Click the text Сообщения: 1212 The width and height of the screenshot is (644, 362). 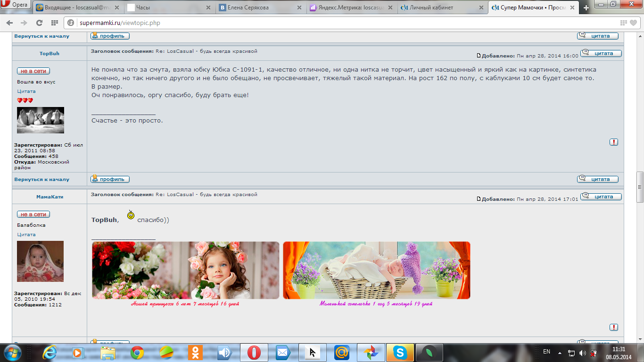tap(38, 304)
